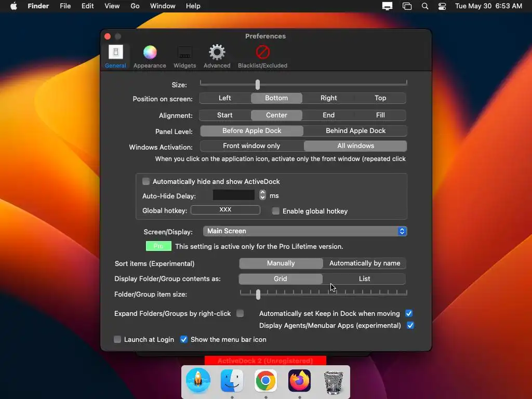Viewport: 532px width, 399px height.
Task: Enable Automatically hide and show ActiveDock
Action: click(x=146, y=181)
